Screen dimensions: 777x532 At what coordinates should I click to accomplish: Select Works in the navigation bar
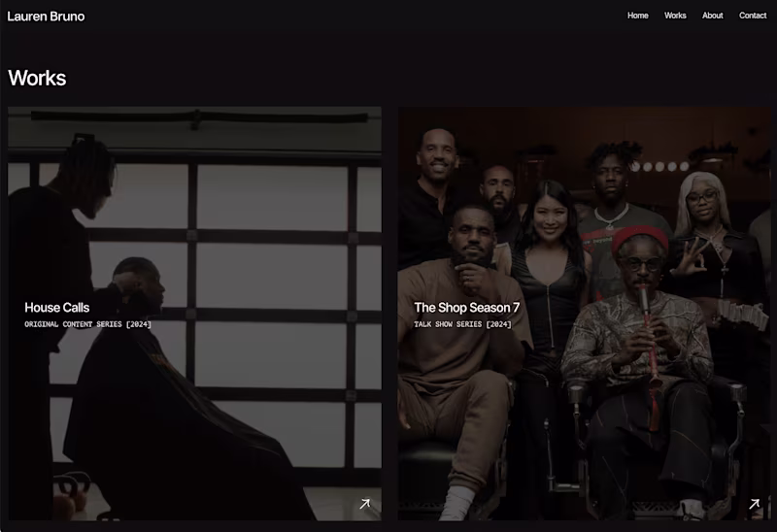pos(675,16)
